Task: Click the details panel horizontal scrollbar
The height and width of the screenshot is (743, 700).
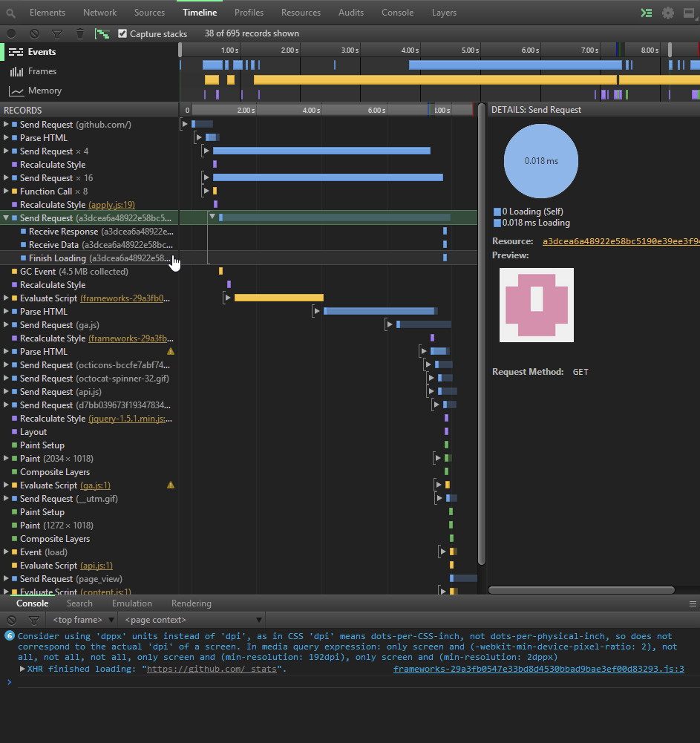Action: click(581, 590)
